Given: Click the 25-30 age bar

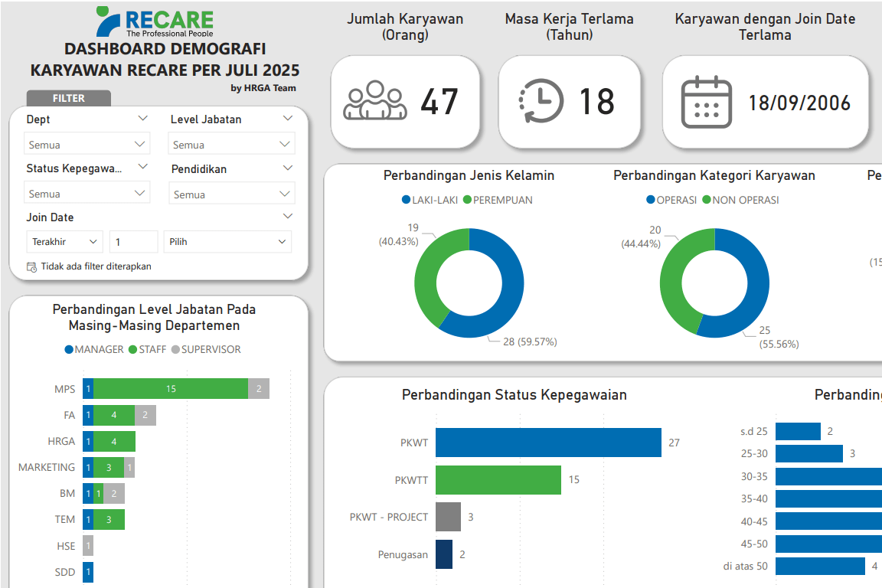Looking at the screenshot, I should (x=808, y=453).
